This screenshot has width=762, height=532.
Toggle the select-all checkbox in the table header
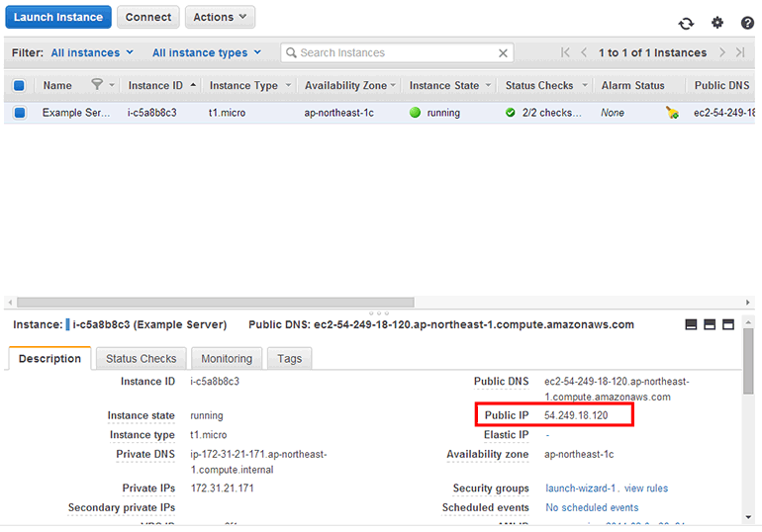pos(19,86)
